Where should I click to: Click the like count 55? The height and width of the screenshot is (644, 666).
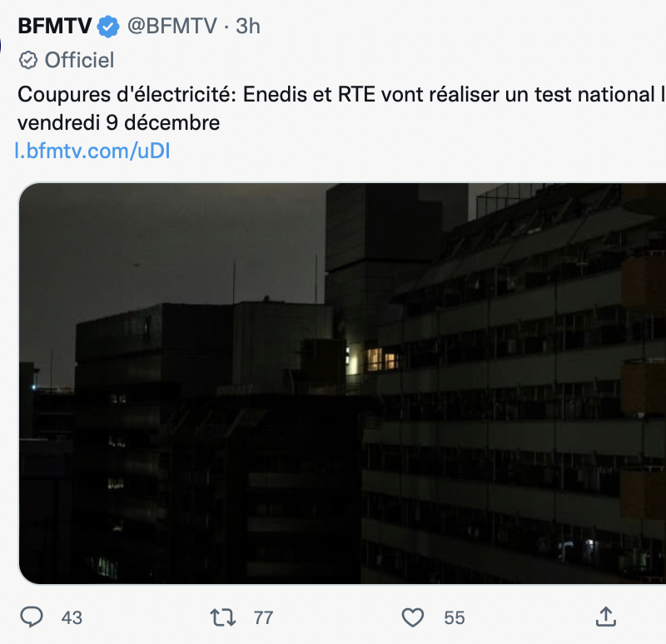tap(454, 617)
